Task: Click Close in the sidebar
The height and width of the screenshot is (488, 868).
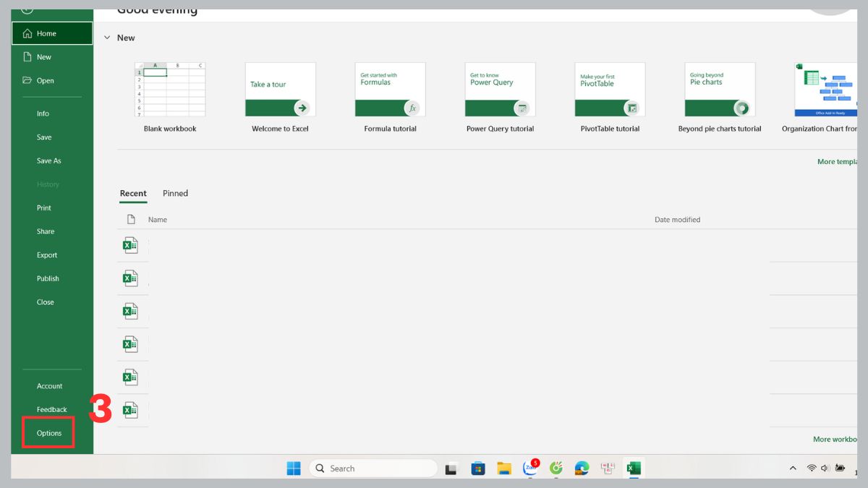Action: pyautogui.click(x=46, y=302)
